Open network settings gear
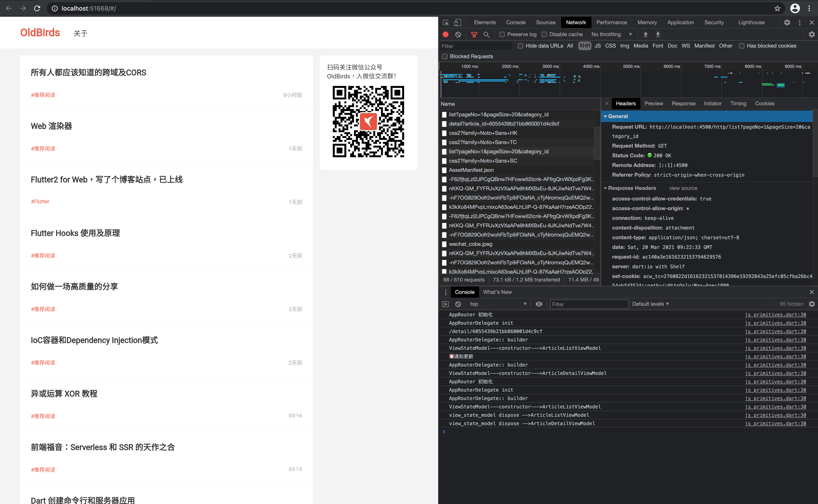Image resolution: width=818 pixels, height=504 pixels. 812,34
